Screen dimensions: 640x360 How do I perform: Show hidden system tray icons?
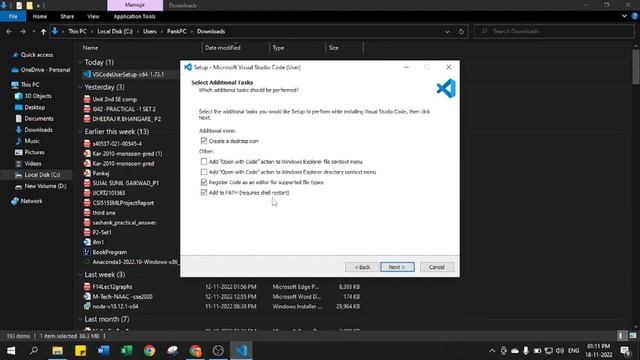(x=492, y=351)
